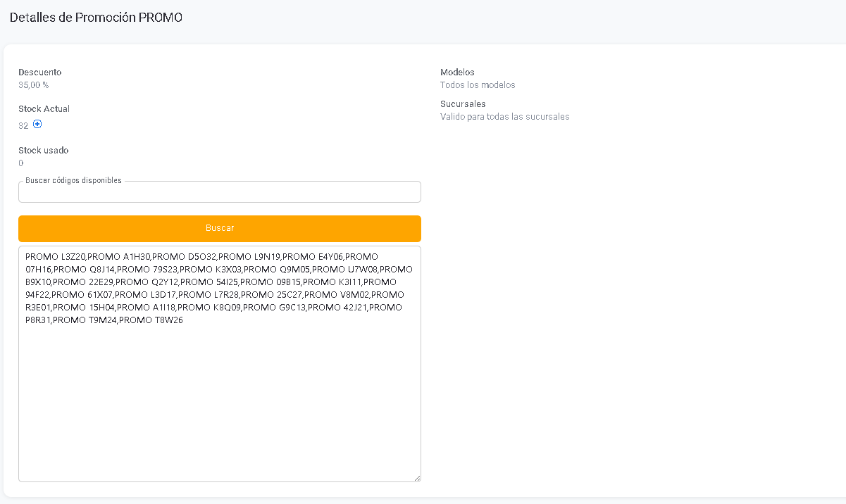Click the Detalles de Promoción PROMO heading

96,18
